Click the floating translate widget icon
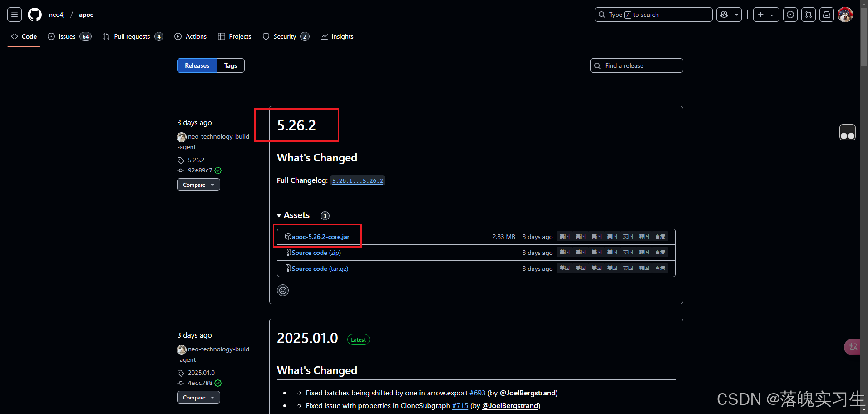Screen dimensions: 868x414 pyautogui.click(x=852, y=347)
